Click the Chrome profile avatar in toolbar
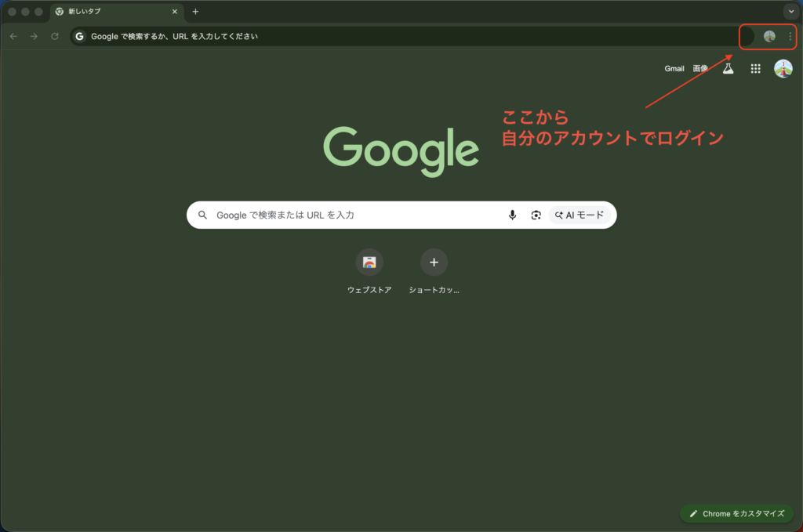Screen dimensions: 803x532 pos(769,36)
